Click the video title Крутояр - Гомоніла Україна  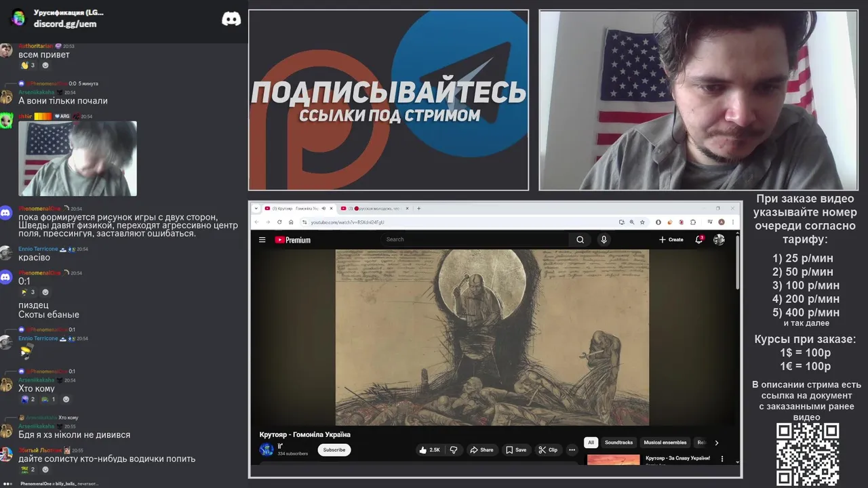[304, 434]
